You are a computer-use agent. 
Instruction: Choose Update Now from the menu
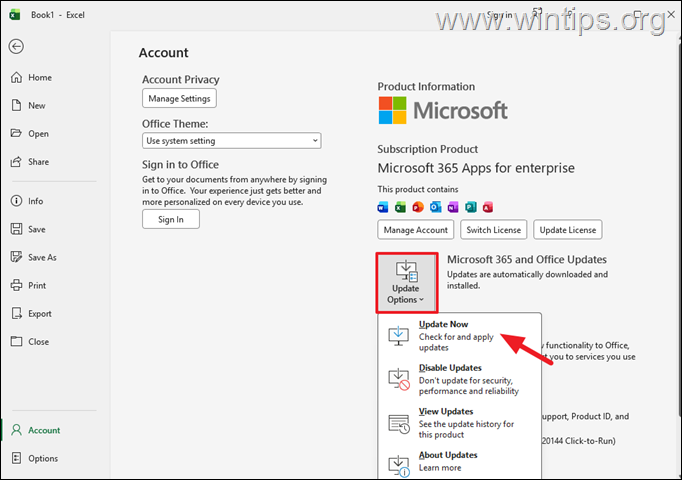click(460, 336)
